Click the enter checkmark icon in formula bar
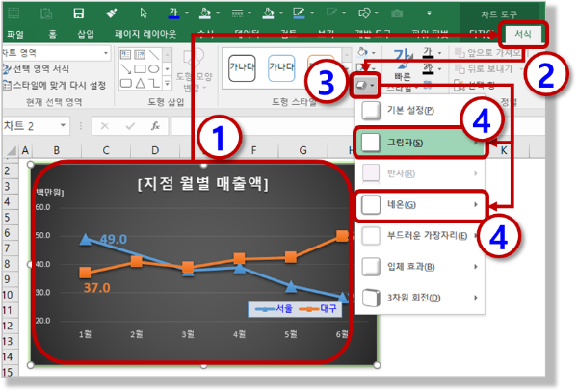Screen dimensions: 578x392 pyautogui.click(x=130, y=126)
